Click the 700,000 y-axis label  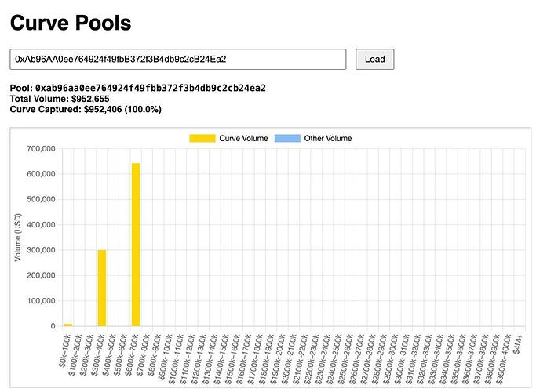pos(41,148)
